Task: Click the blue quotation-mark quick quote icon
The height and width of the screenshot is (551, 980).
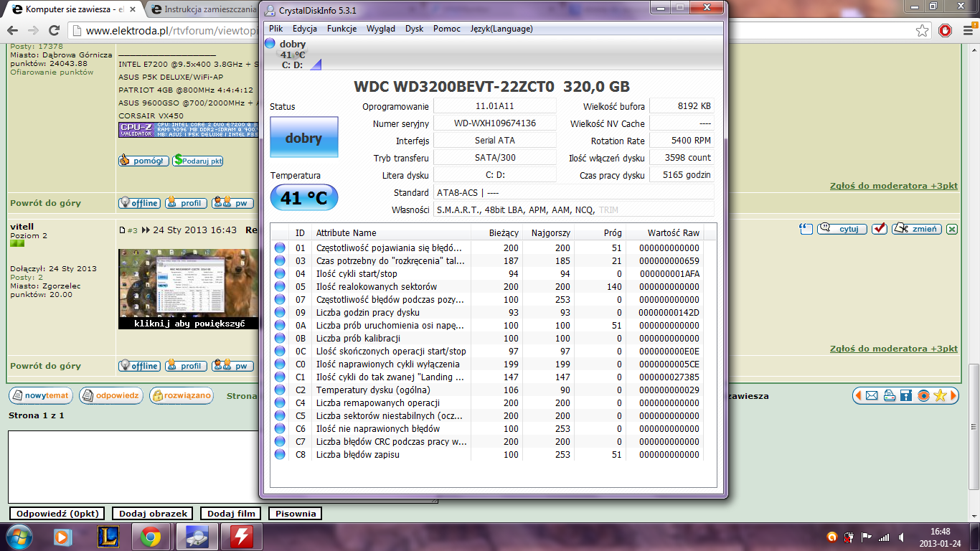Action: [806, 229]
